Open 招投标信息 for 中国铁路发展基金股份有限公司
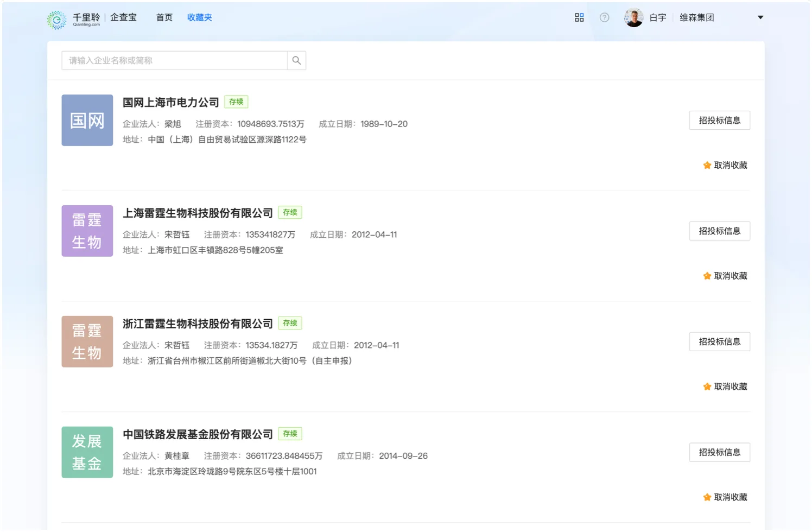 tap(720, 453)
